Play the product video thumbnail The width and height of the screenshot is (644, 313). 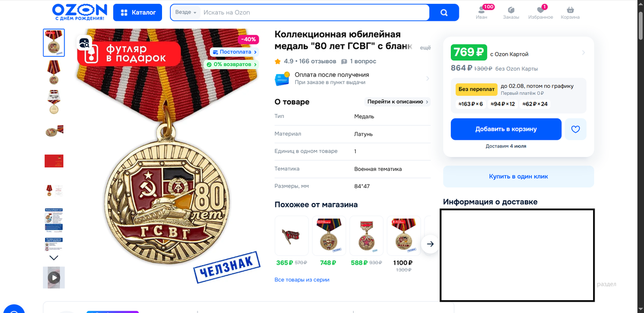(x=54, y=278)
